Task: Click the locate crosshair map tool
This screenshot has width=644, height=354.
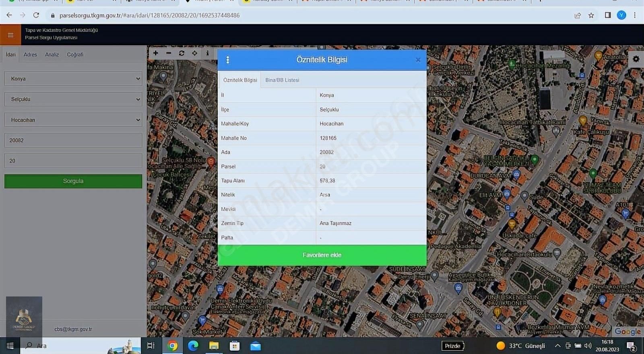Action: click(x=194, y=53)
